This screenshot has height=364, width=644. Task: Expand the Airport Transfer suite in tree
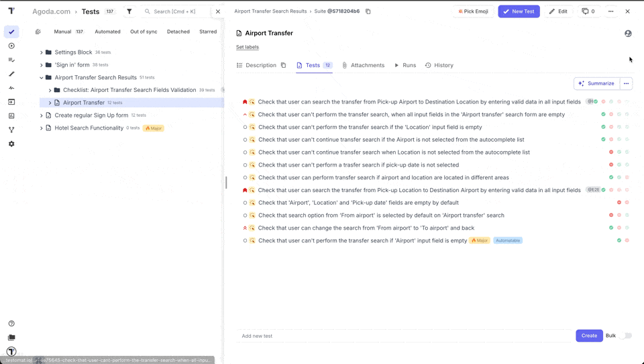50,103
